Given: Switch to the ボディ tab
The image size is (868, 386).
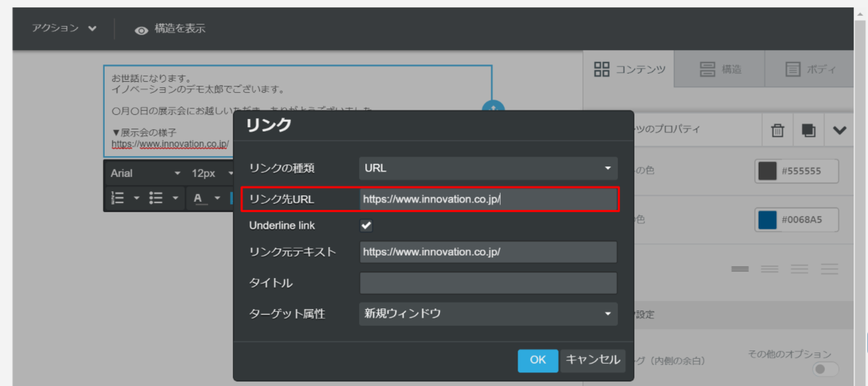Looking at the screenshot, I should [810, 69].
